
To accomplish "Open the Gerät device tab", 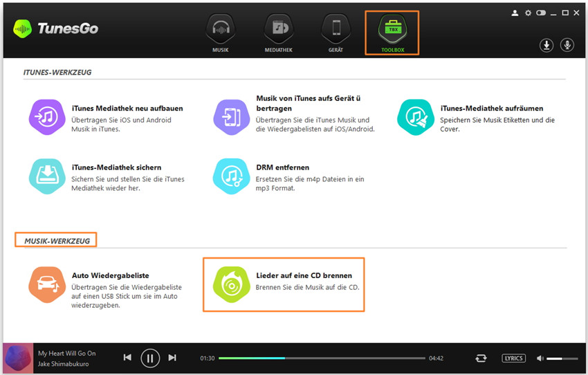I will tap(336, 33).
